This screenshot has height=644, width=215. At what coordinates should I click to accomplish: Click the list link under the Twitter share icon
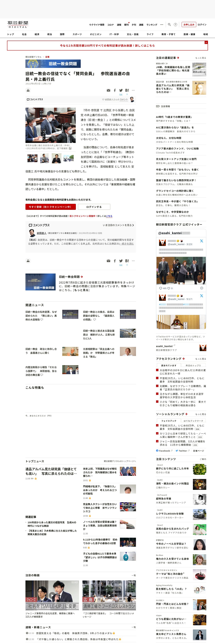(x=121, y=94)
